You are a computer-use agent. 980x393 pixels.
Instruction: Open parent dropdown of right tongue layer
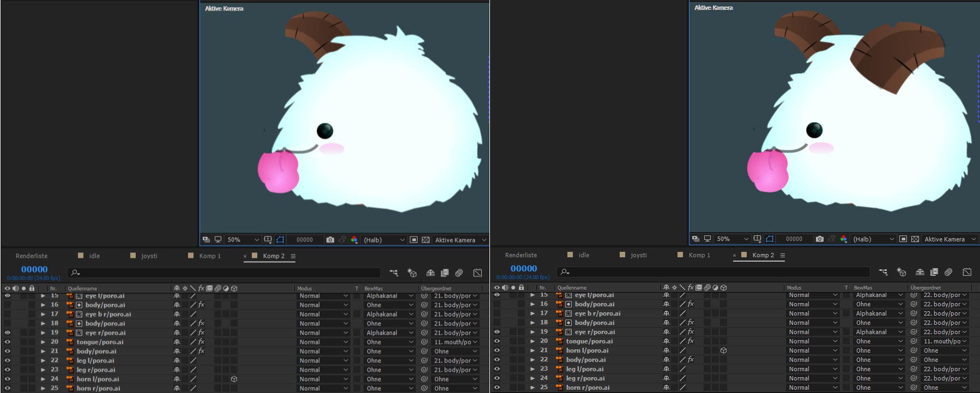[x=945, y=341]
